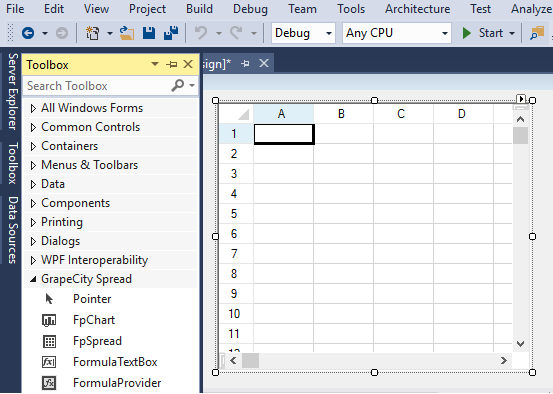Click the vertical scrollbar down arrow
The height and width of the screenshot is (394, 553).
(520, 343)
